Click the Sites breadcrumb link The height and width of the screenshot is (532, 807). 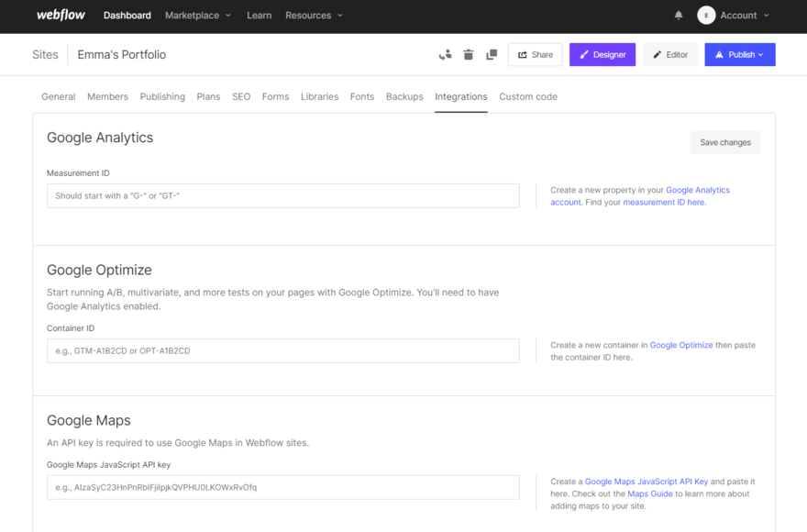45,55
